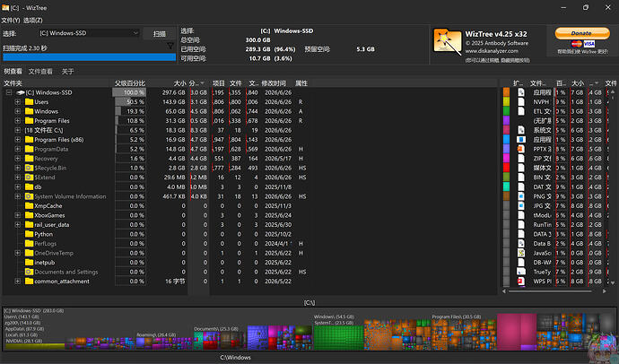Switch to the 文件查看 tab
619x364 pixels.
(x=40, y=72)
